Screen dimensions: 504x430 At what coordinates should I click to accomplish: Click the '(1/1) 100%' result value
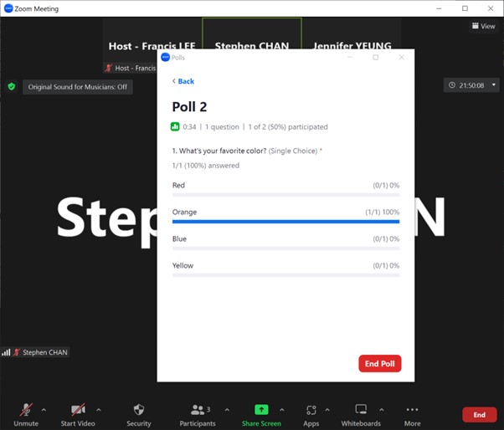382,212
